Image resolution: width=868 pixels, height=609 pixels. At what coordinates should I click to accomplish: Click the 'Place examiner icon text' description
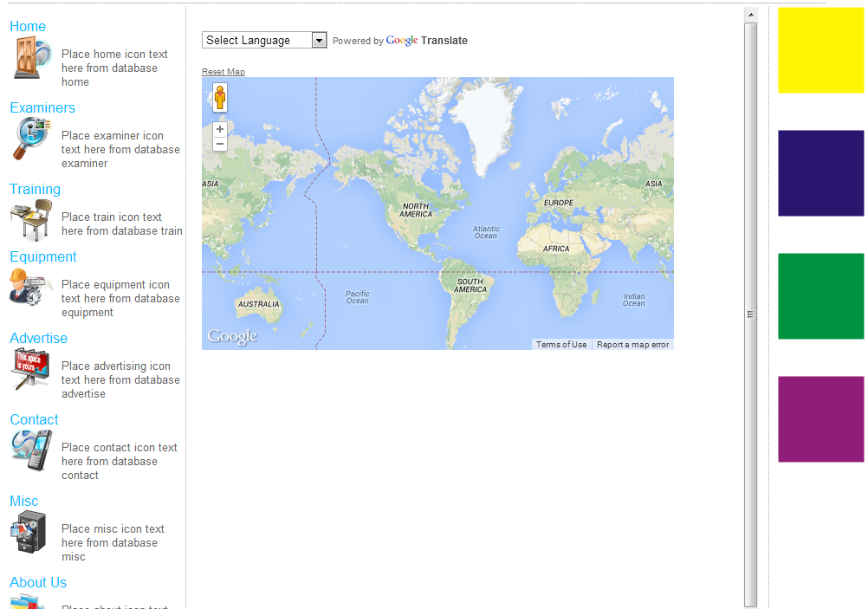[120, 149]
